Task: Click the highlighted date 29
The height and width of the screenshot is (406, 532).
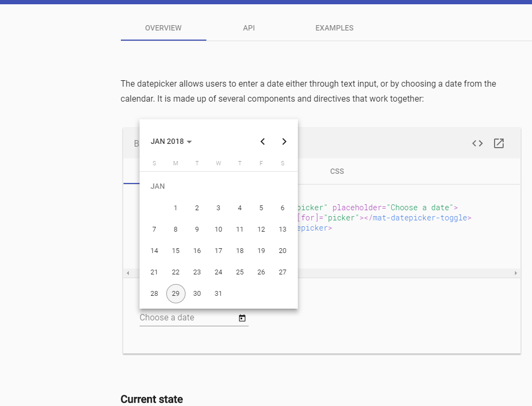Action: [x=175, y=293]
